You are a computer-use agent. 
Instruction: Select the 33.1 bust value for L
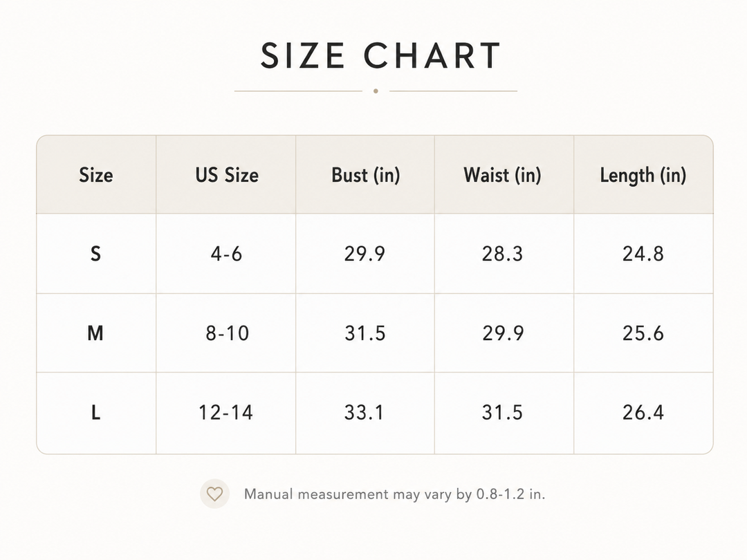[x=365, y=412]
